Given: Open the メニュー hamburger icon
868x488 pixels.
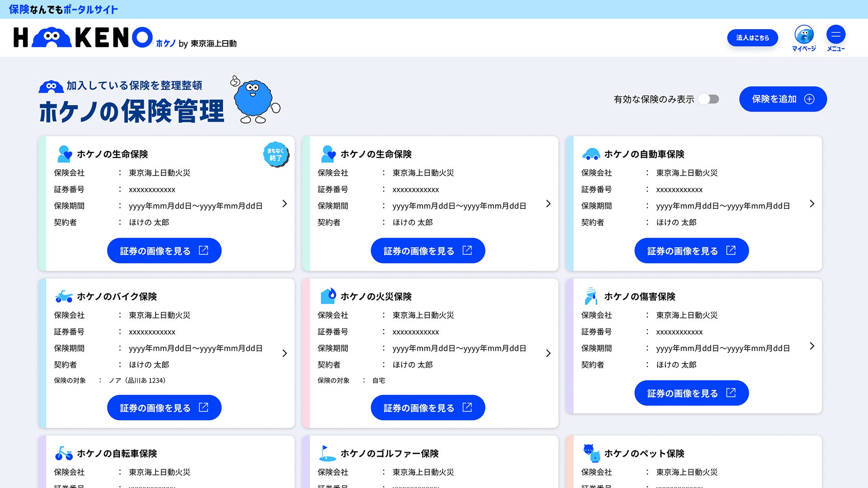Looking at the screenshot, I should click(835, 35).
